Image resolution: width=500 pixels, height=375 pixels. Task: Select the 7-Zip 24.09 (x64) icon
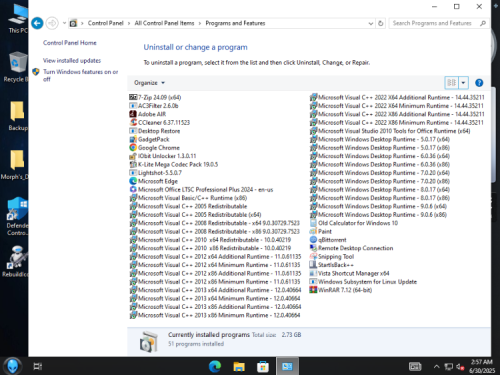click(133, 97)
